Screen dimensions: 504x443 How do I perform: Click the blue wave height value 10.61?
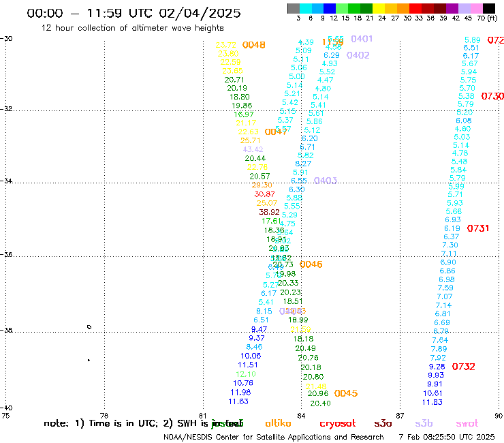(432, 393)
